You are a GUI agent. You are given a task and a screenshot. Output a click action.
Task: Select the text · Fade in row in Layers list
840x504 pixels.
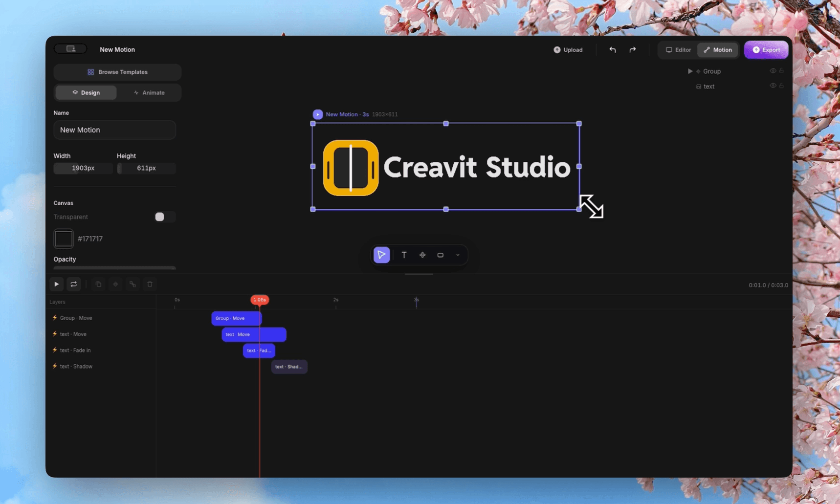101,350
